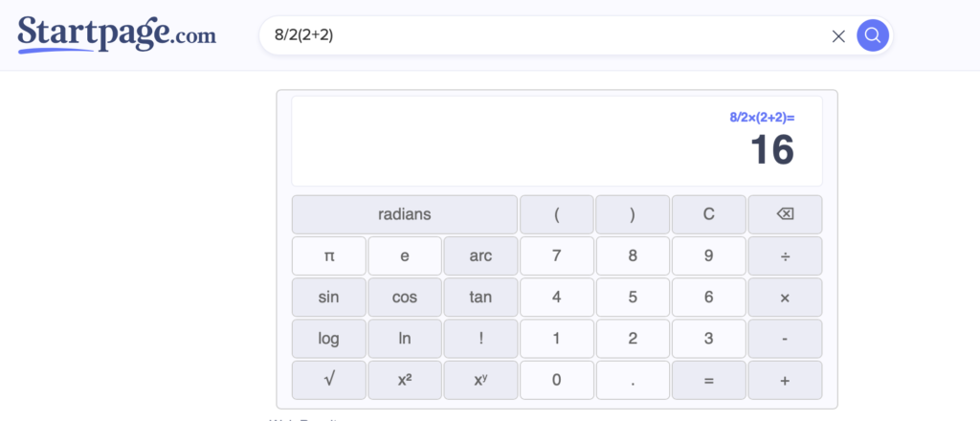The height and width of the screenshot is (421, 980).
Task: Click the square root button
Action: coord(328,380)
